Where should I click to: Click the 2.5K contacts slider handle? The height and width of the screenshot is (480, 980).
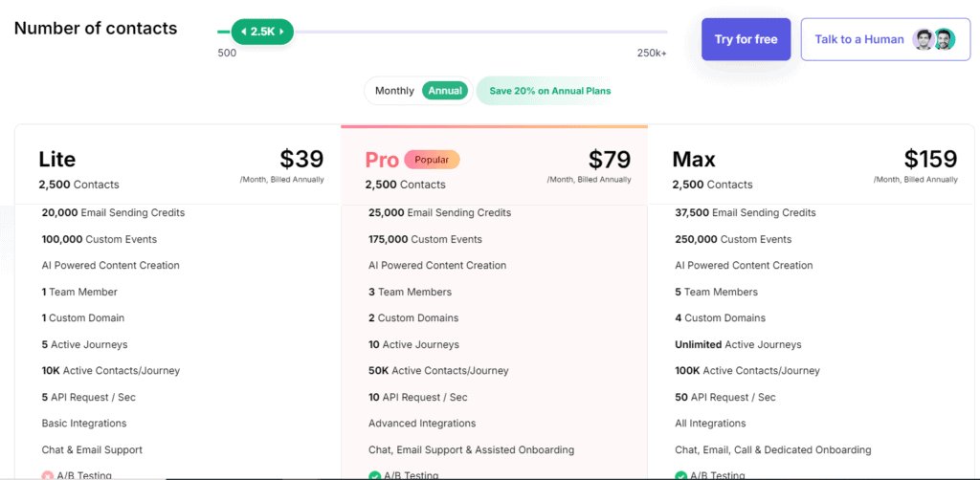pos(262,32)
